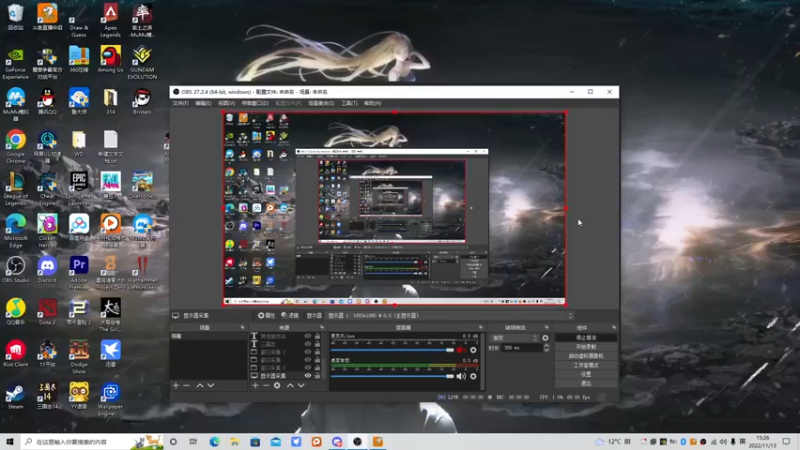The width and height of the screenshot is (800, 450).
Task: Open Microsoft Edge from the taskbar
Action: tap(214, 442)
